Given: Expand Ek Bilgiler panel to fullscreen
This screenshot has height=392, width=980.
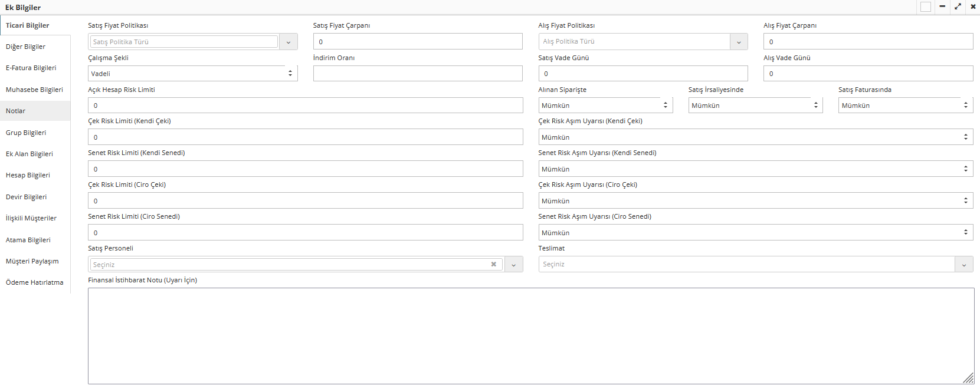Looking at the screenshot, I should [x=958, y=6].
